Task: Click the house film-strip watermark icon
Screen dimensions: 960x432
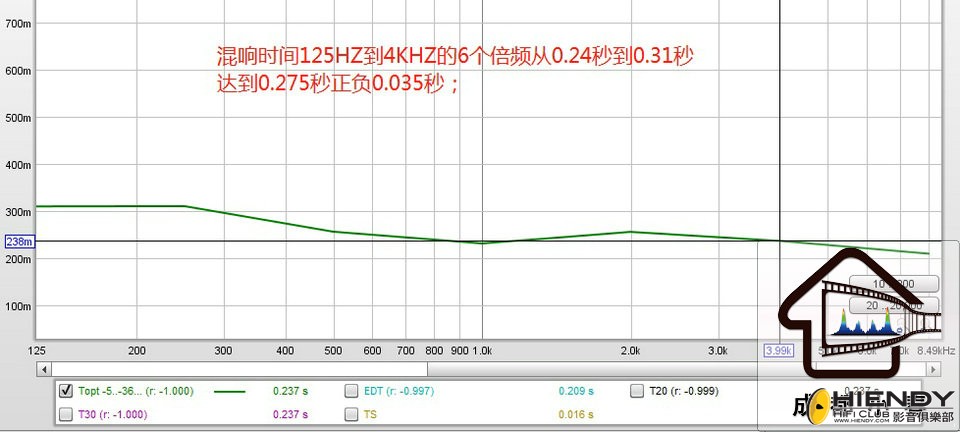Action: click(861, 311)
